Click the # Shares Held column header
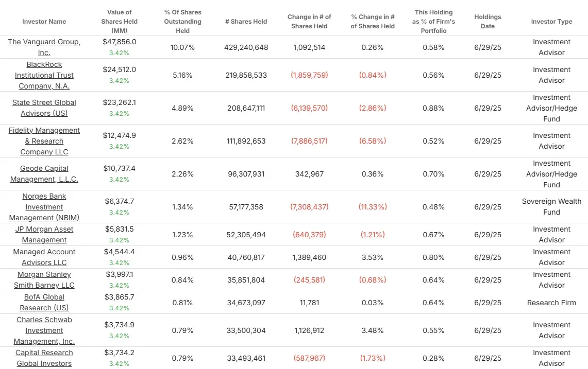Viewport: 588px width, 369px height. (x=246, y=22)
